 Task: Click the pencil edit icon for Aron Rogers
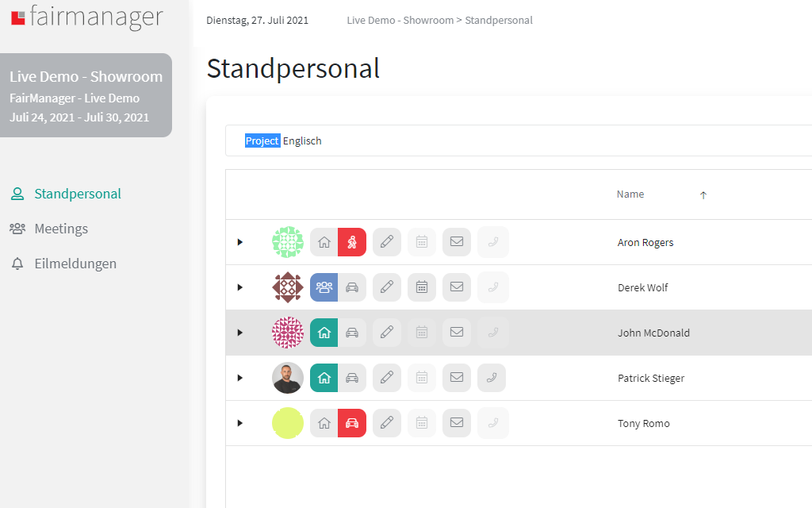(387, 242)
